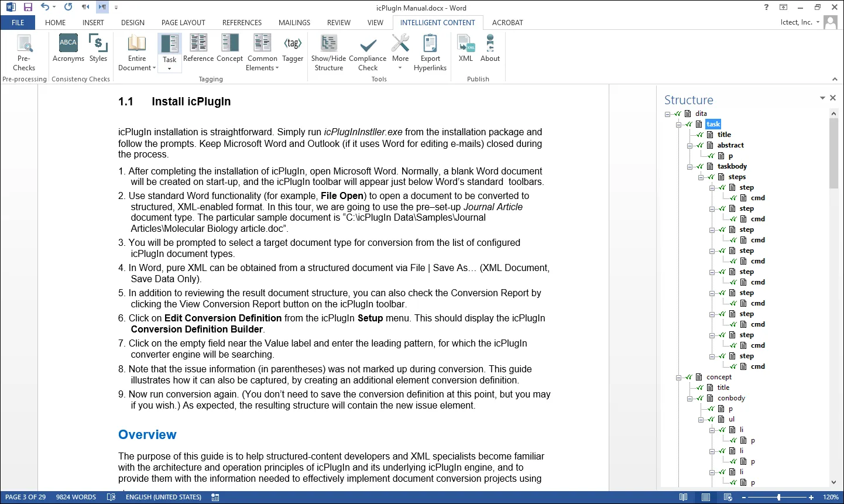Click the Overview heading
The image size is (844, 504).
pos(147,434)
